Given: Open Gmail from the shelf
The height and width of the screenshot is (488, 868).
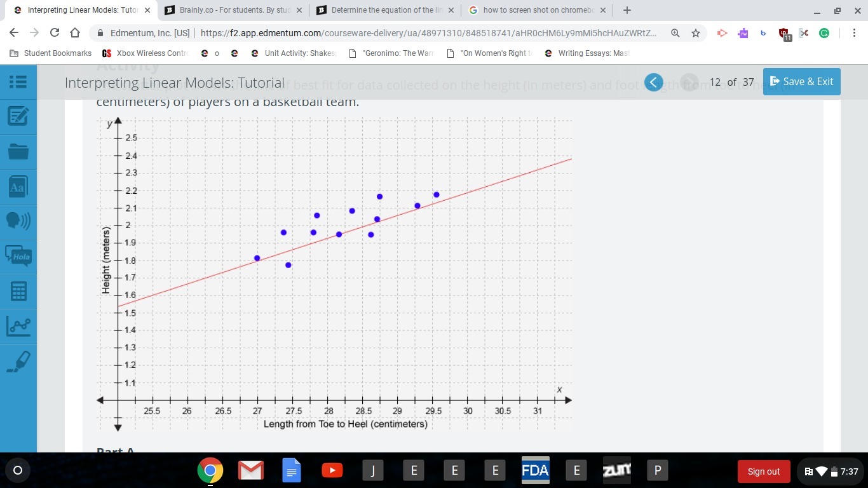Looking at the screenshot, I should click(251, 470).
